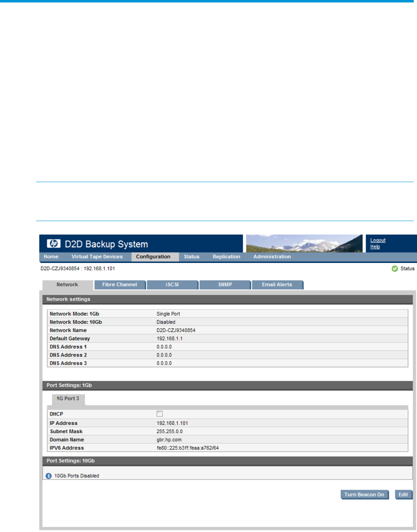Switch to the iSCSI tab

(x=172, y=285)
